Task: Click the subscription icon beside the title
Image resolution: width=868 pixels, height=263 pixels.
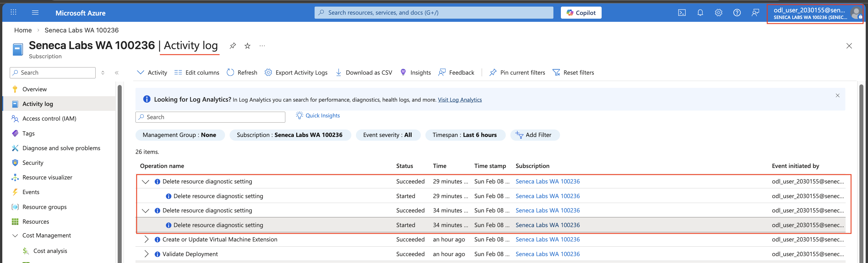Action: pyautogui.click(x=18, y=49)
